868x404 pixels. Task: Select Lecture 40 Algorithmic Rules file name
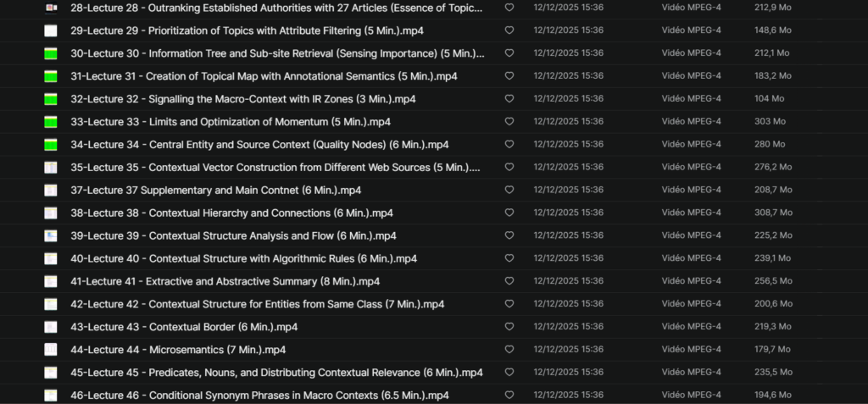point(243,258)
